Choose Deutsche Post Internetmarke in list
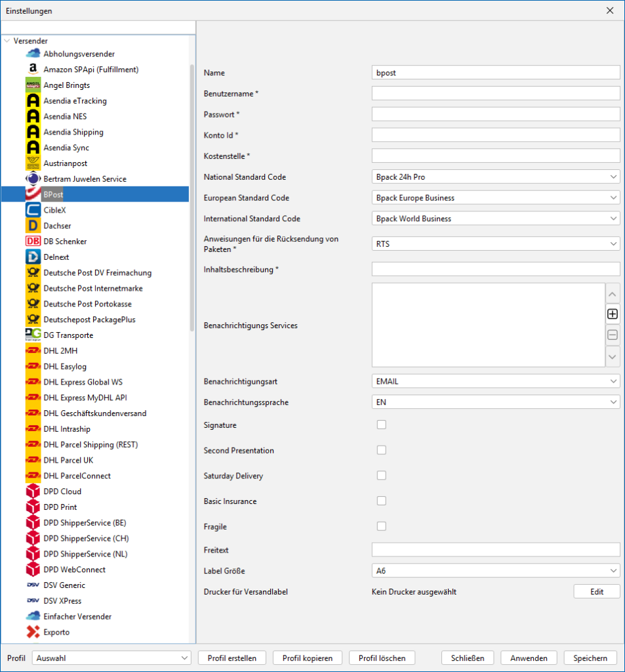 (92, 288)
